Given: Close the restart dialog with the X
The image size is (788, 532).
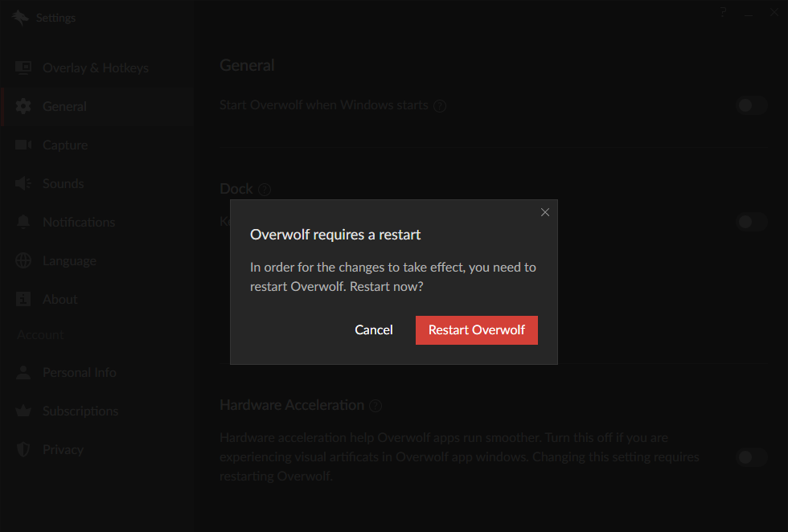Looking at the screenshot, I should [545, 212].
